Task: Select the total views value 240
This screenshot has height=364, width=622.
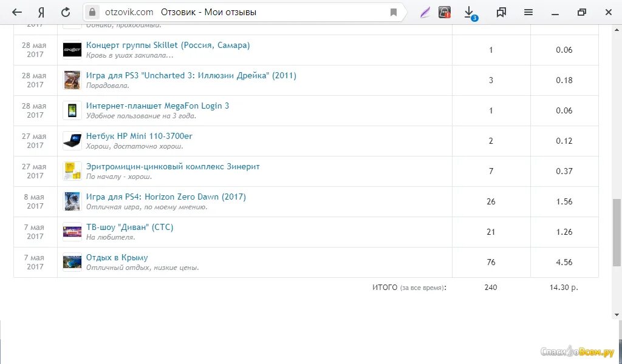Action: [x=491, y=287]
